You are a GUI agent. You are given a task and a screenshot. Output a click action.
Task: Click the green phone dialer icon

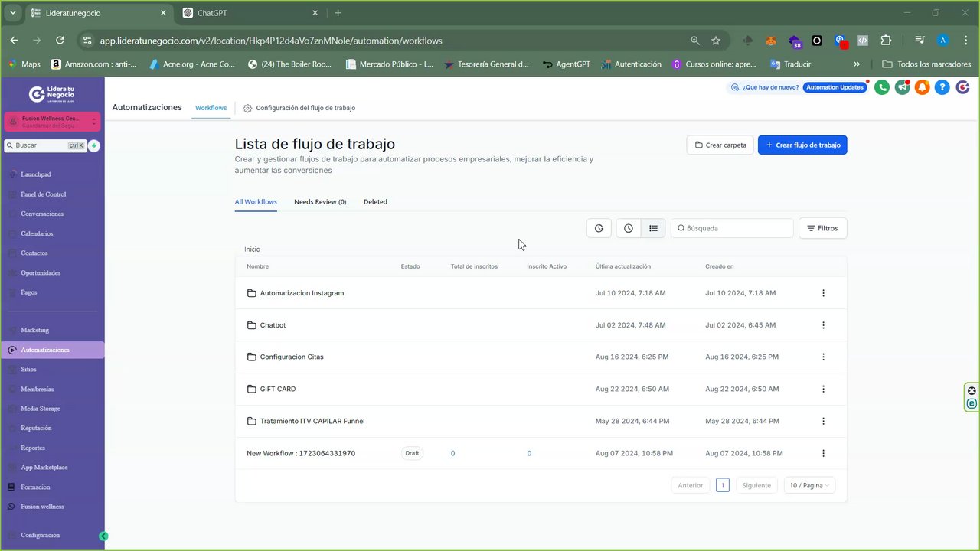[x=882, y=87]
